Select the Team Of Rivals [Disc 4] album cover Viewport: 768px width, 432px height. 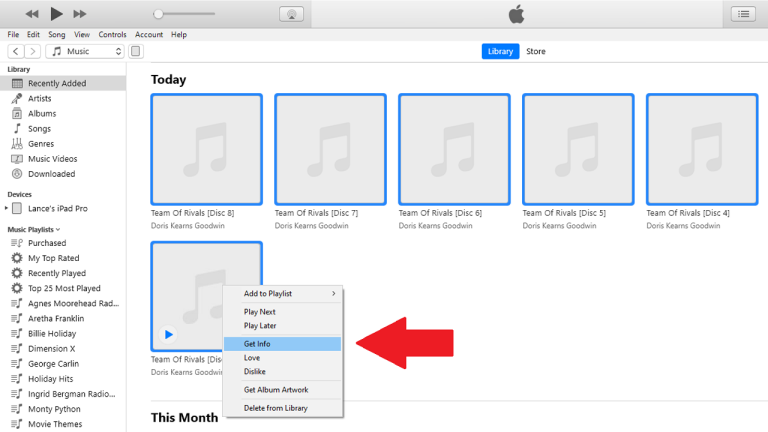pyautogui.click(x=702, y=149)
